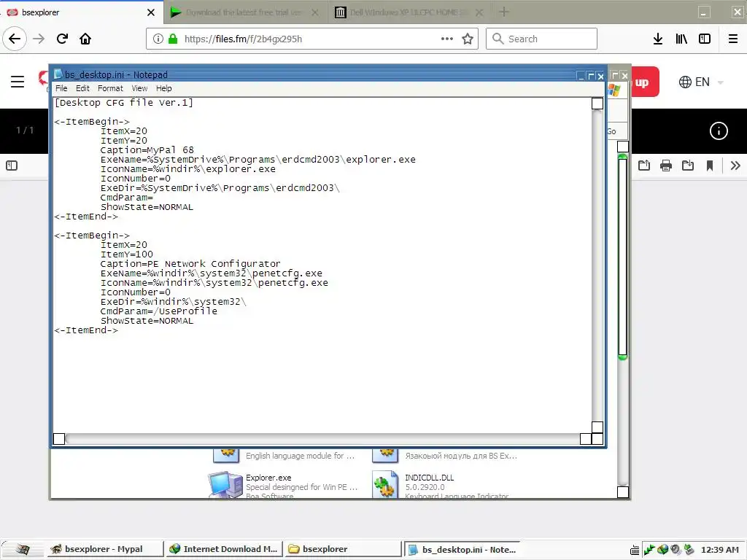Open the Notepad Edit menu
This screenshot has height=560, width=747.
coord(82,88)
